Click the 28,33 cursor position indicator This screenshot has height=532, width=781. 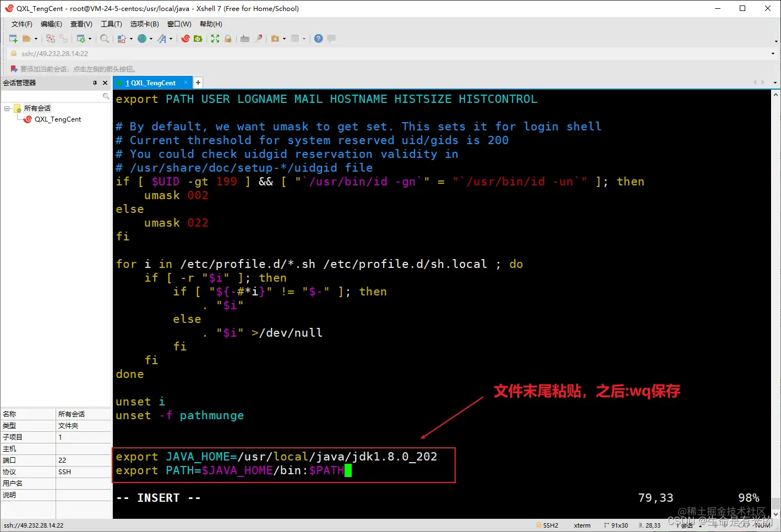649,525
